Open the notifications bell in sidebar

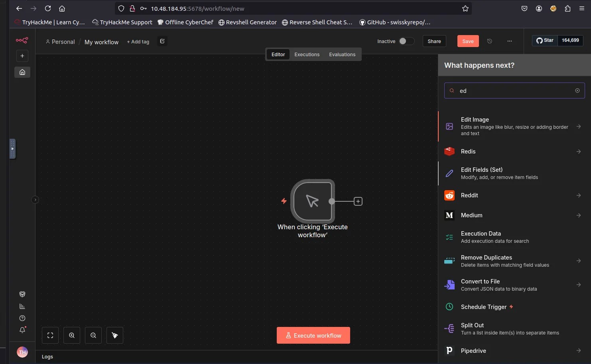[22, 330]
